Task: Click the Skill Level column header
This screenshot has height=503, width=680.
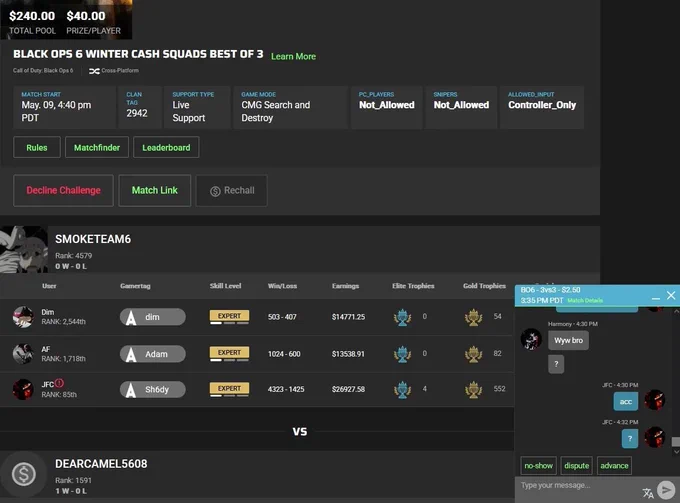Action: pyautogui.click(x=226, y=286)
